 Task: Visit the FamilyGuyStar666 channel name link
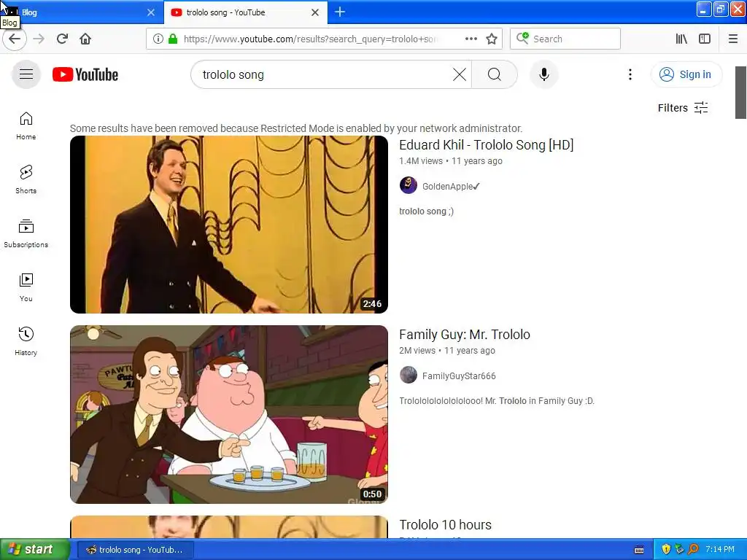point(459,376)
